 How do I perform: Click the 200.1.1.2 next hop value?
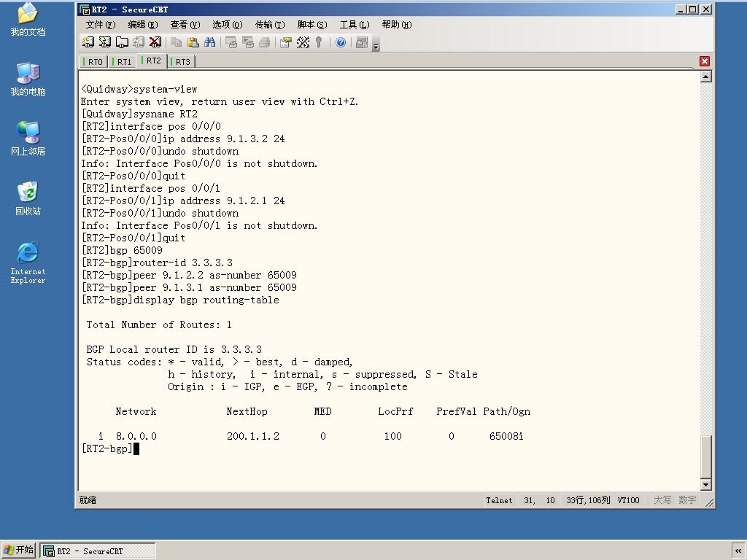tap(253, 436)
